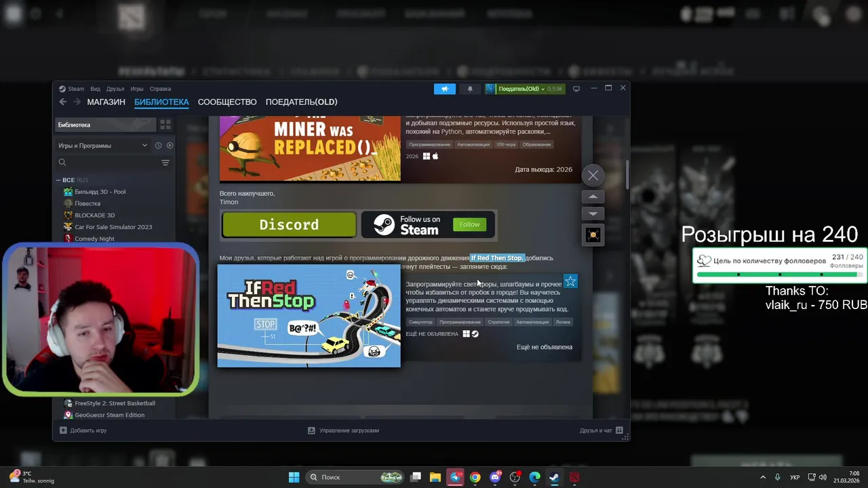Switch to the МАГАЗИН tab
868x488 pixels.
point(106,102)
